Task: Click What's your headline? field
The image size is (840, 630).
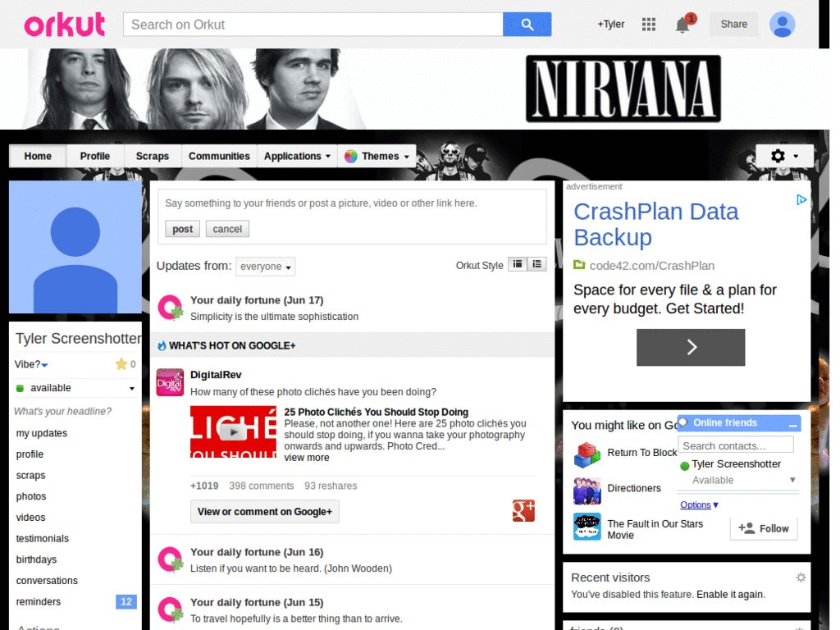Action: tap(62, 412)
